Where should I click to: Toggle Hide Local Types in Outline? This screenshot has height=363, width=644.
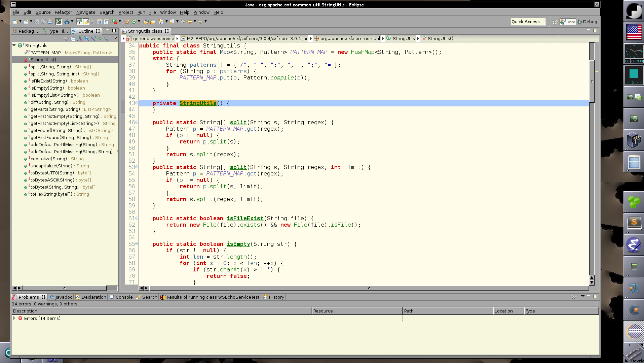click(107, 39)
